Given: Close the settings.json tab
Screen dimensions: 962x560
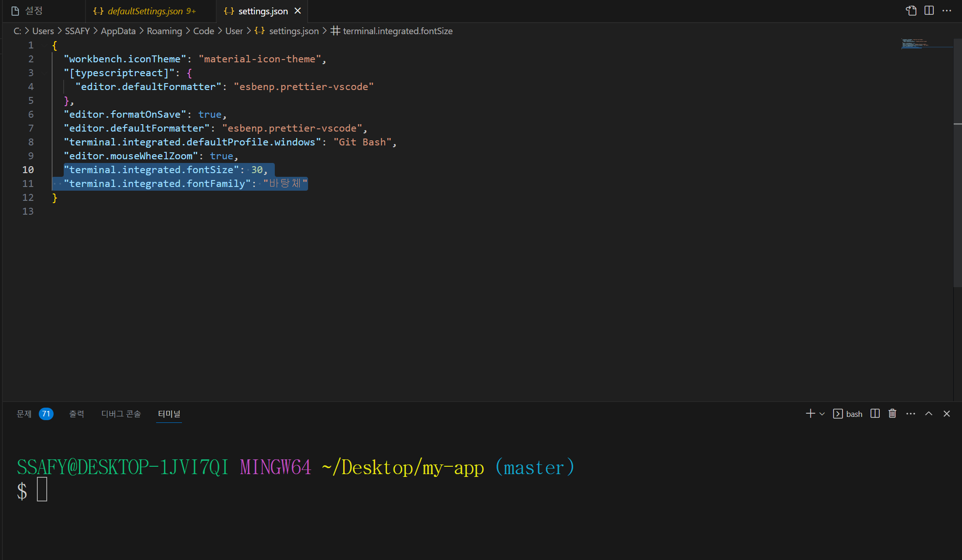Looking at the screenshot, I should pyautogui.click(x=298, y=11).
